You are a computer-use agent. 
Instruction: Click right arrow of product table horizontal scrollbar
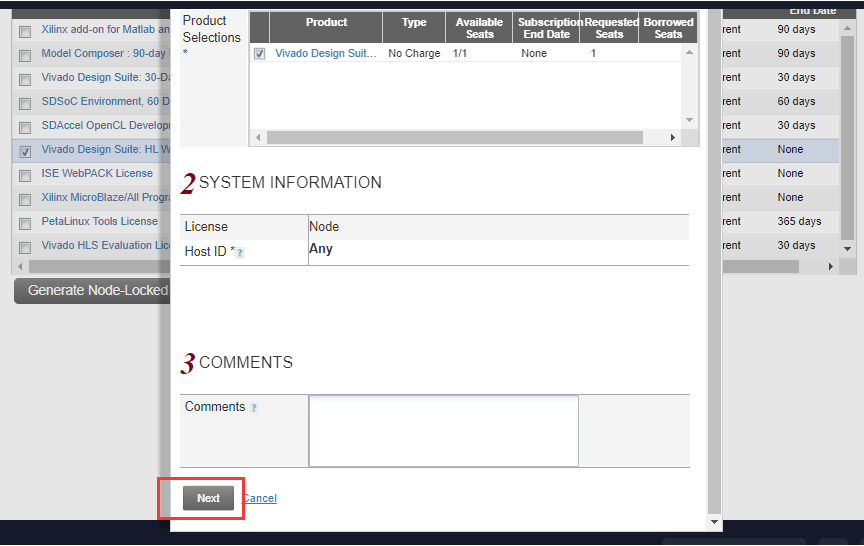coord(673,138)
